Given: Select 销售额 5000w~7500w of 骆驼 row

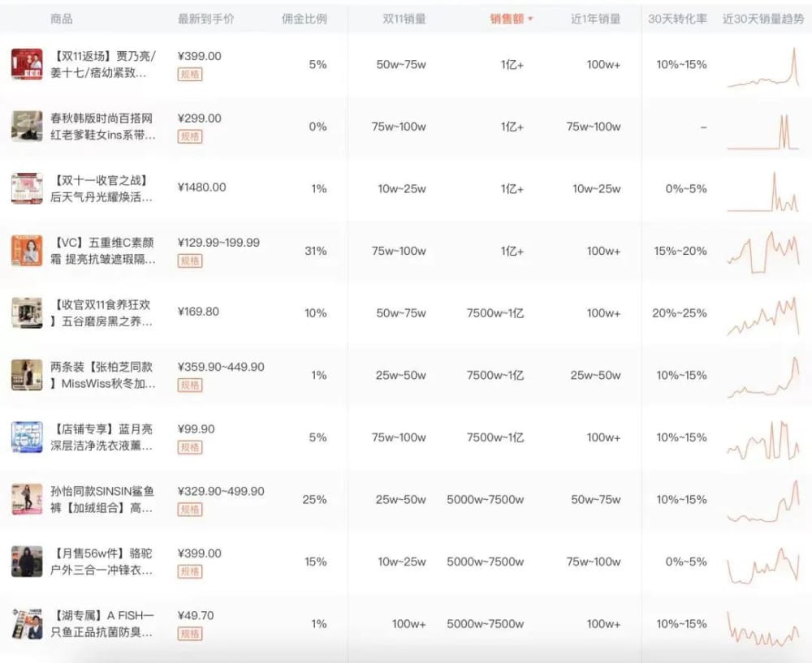Looking at the screenshot, I should point(486,562).
